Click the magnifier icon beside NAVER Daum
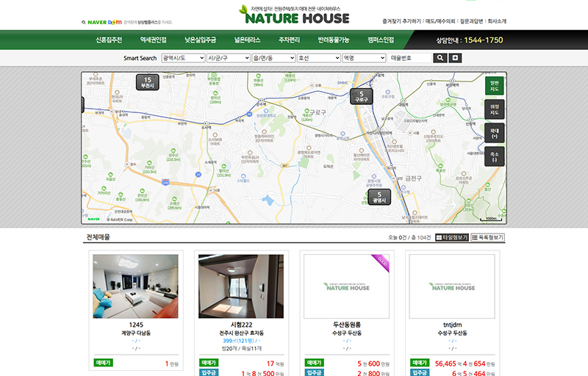Screen dimensions: 588x376 [84, 23]
